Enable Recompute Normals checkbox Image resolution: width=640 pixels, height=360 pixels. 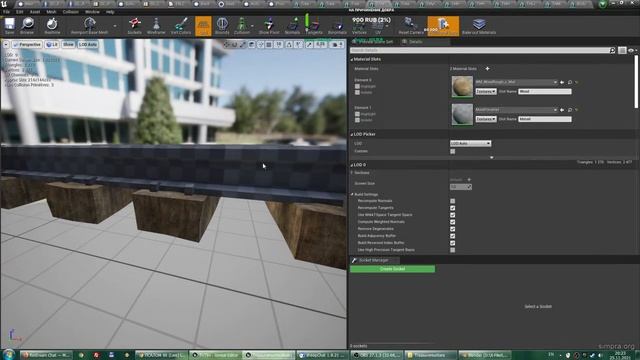pyautogui.click(x=453, y=201)
